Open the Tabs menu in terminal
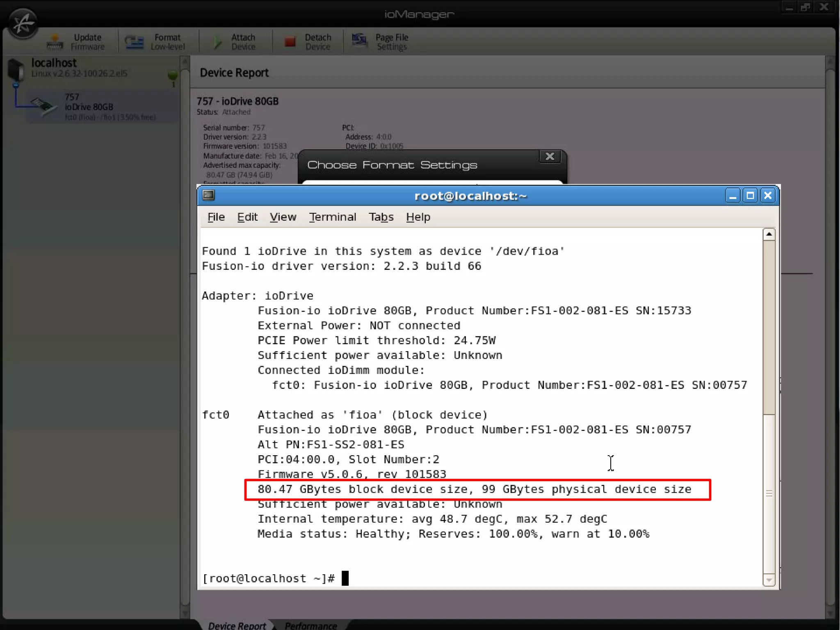The image size is (840, 630). tap(381, 217)
